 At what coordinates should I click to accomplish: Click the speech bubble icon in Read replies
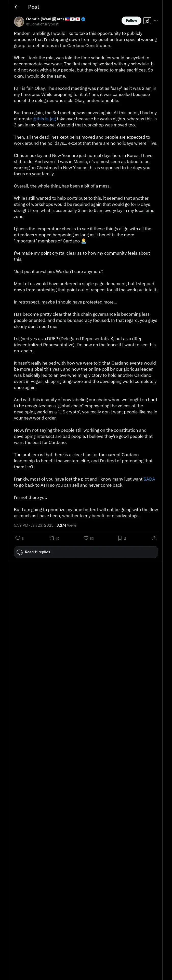click(x=20, y=552)
